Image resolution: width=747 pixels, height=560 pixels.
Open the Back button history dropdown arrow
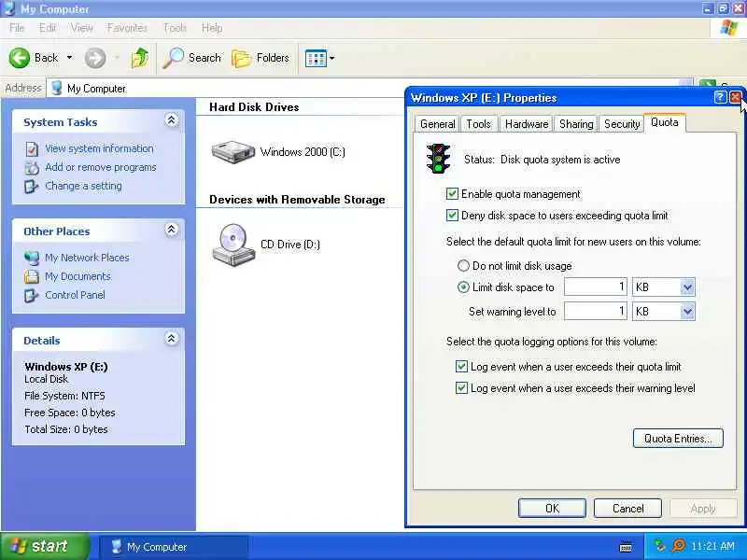(69, 58)
